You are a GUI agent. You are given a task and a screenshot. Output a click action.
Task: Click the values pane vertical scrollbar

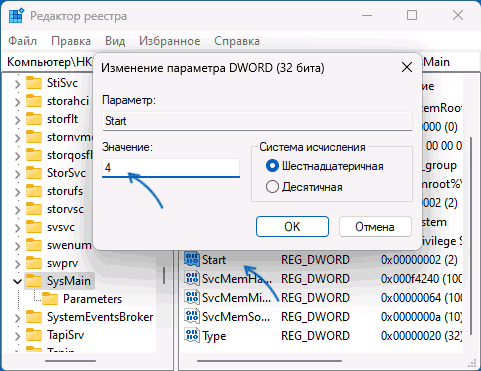[x=471, y=235]
